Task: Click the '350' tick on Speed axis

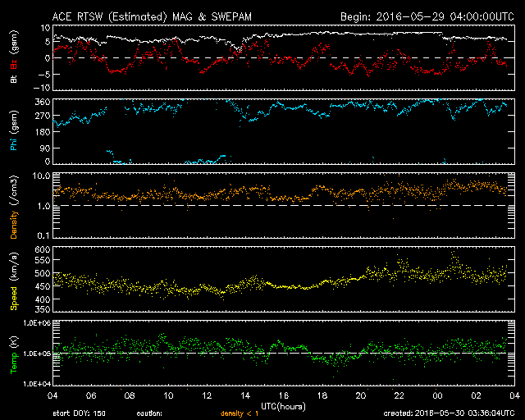Action: pos(43,309)
